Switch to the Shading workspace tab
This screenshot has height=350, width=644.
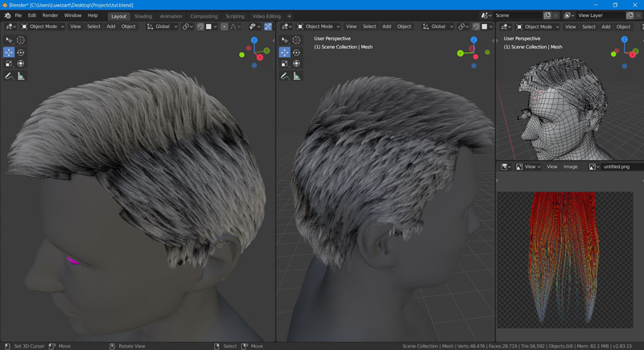click(x=143, y=15)
